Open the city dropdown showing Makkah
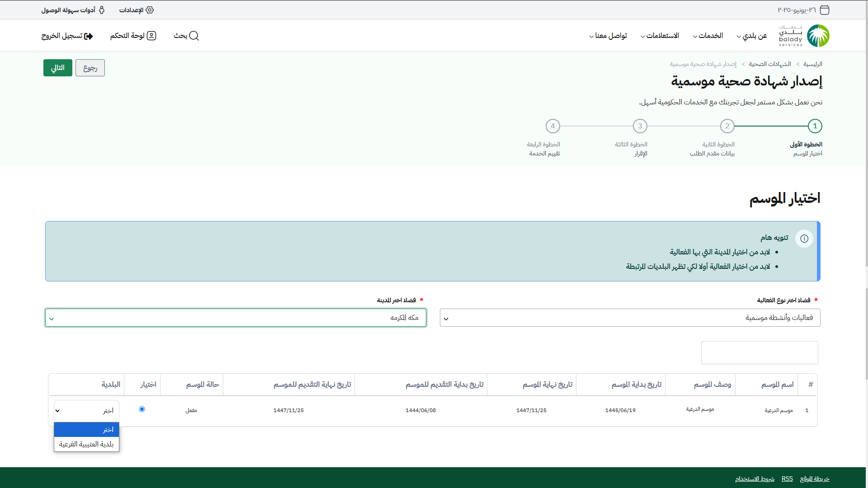 (236, 318)
